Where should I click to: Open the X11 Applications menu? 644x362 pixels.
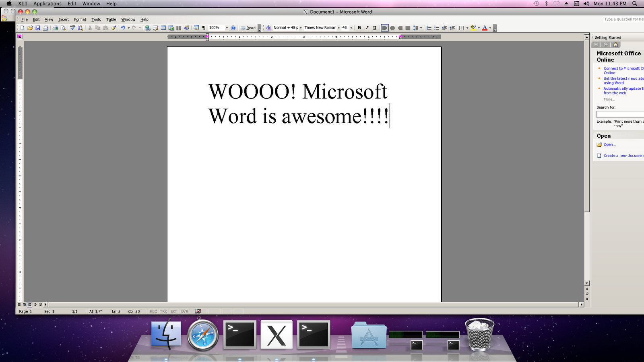click(47, 4)
